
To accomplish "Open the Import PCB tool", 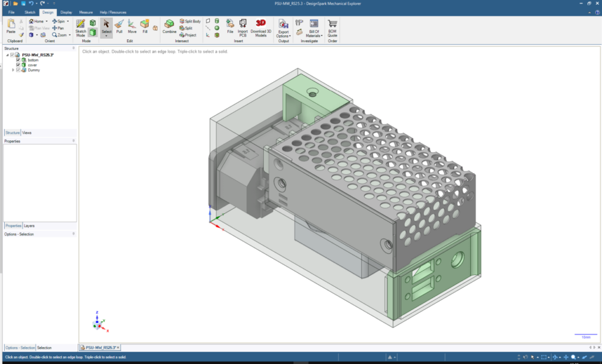I will [243, 26].
